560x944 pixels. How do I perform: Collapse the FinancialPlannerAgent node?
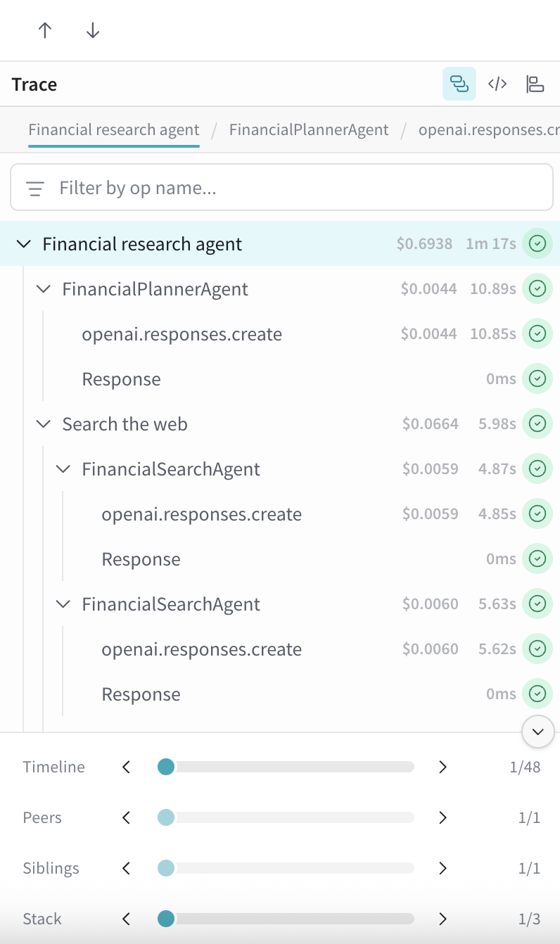[x=44, y=289]
